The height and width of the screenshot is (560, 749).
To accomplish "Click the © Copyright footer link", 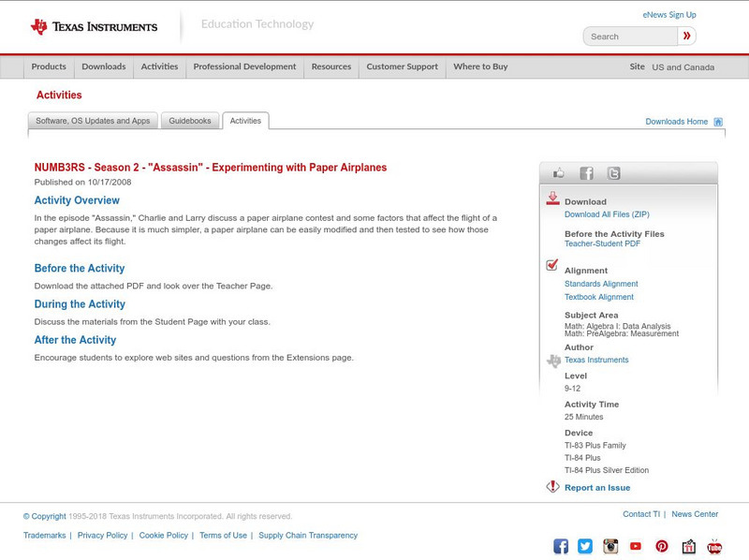I will tap(44, 517).
